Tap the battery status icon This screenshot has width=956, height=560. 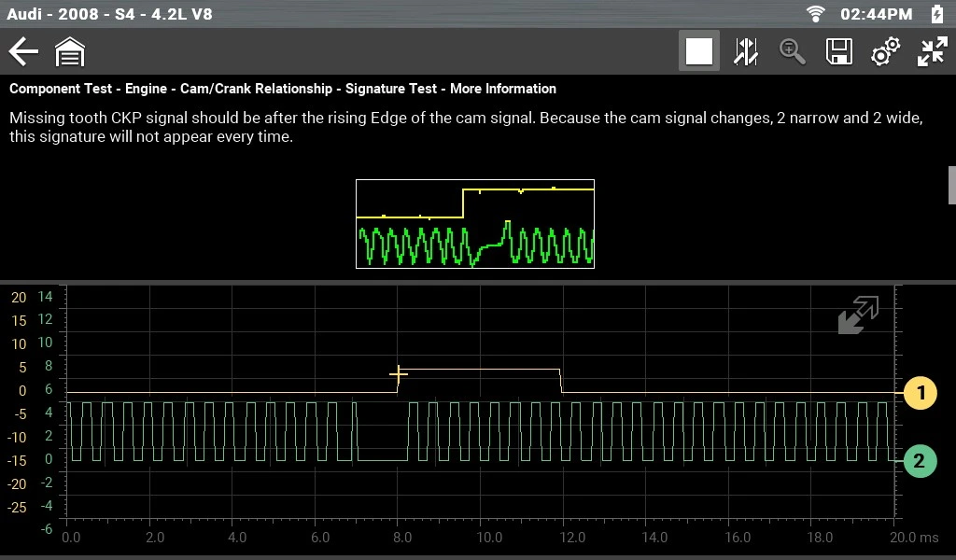(937, 14)
